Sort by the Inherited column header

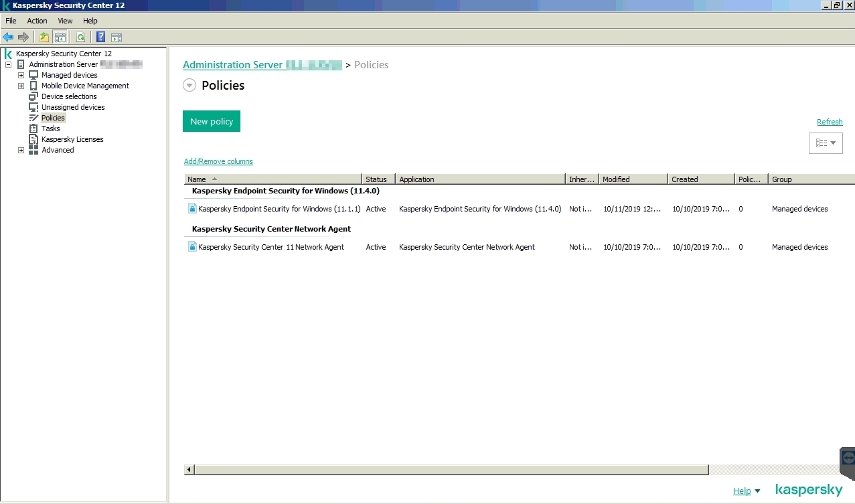click(x=582, y=179)
